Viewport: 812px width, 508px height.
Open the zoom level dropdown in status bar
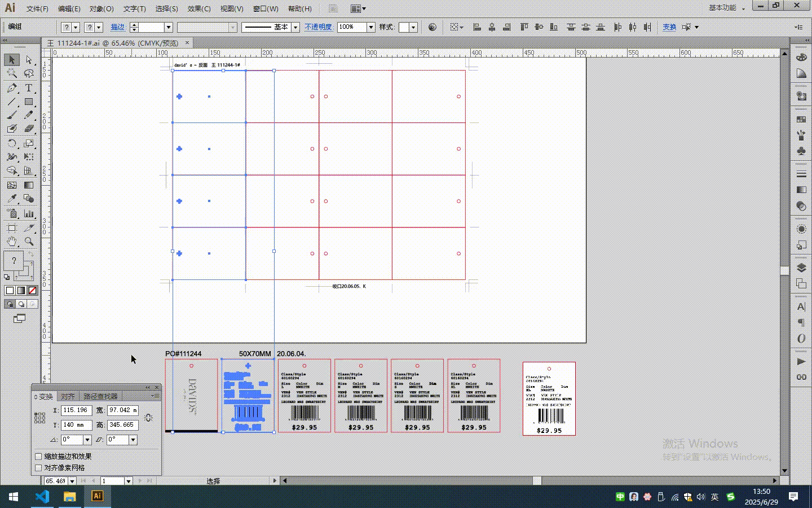[x=72, y=481]
